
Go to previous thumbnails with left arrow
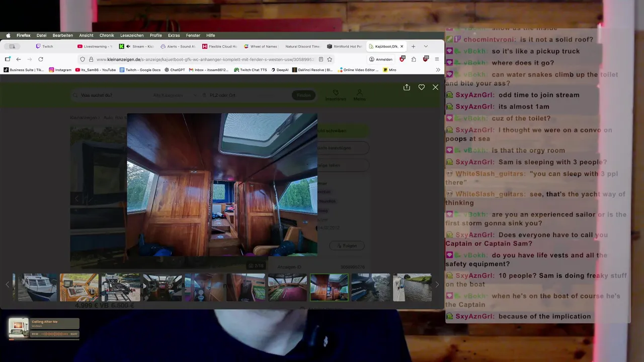(x=7, y=285)
